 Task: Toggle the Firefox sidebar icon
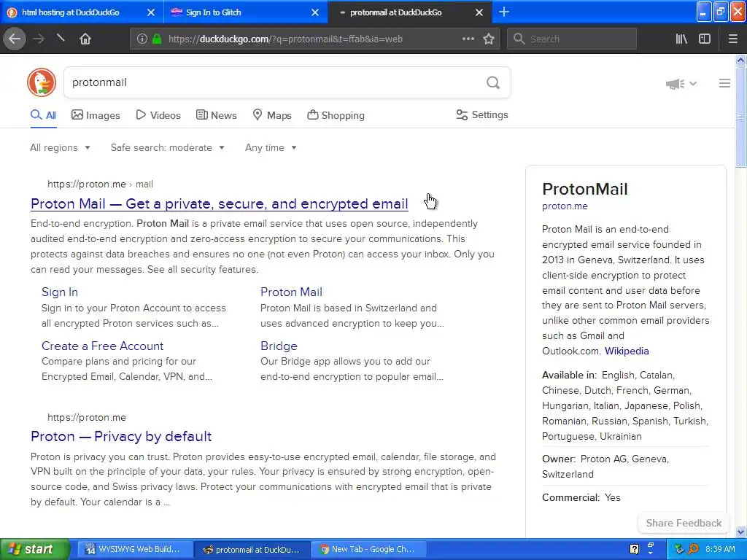[705, 39]
